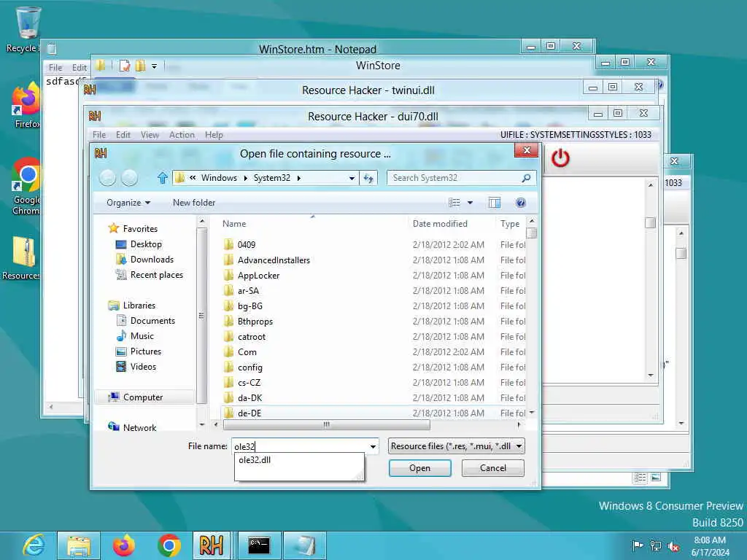Open dialog help question mark
This screenshot has height=560, width=747.
tap(521, 203)
